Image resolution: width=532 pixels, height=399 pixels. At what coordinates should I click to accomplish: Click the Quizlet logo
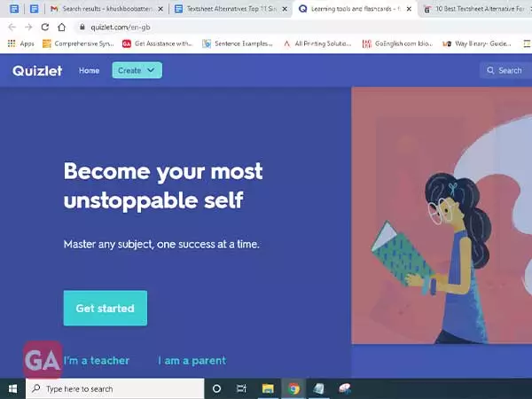pos(37,71)
